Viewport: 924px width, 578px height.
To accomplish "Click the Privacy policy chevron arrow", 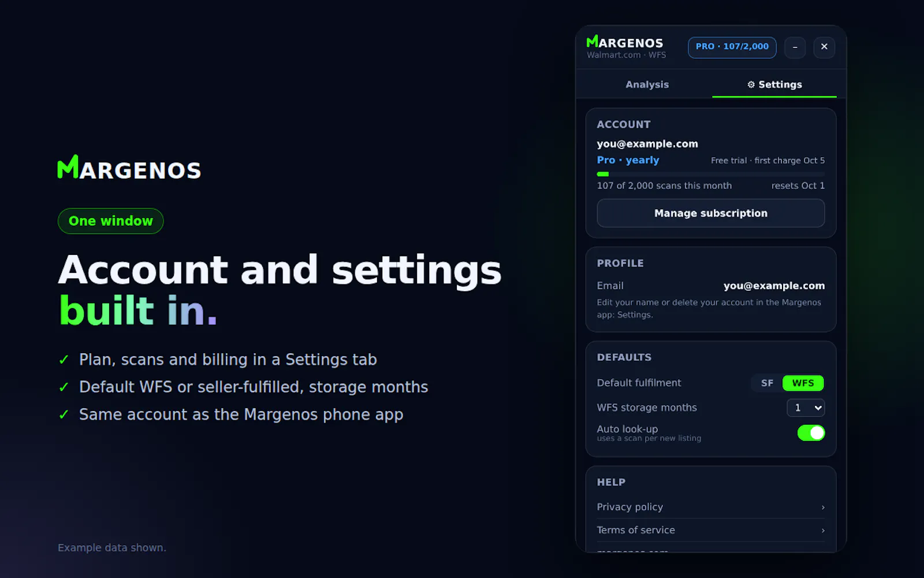I will click(x=823, y=507).
